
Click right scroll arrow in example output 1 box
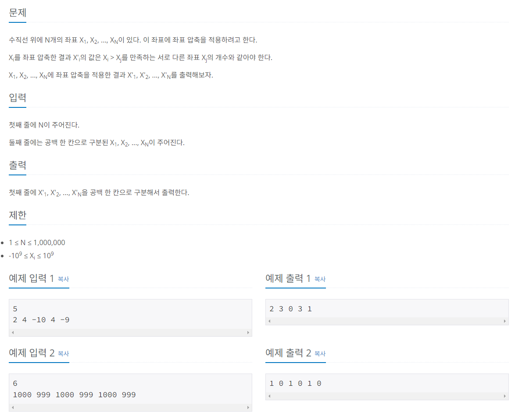click(505, 321)
